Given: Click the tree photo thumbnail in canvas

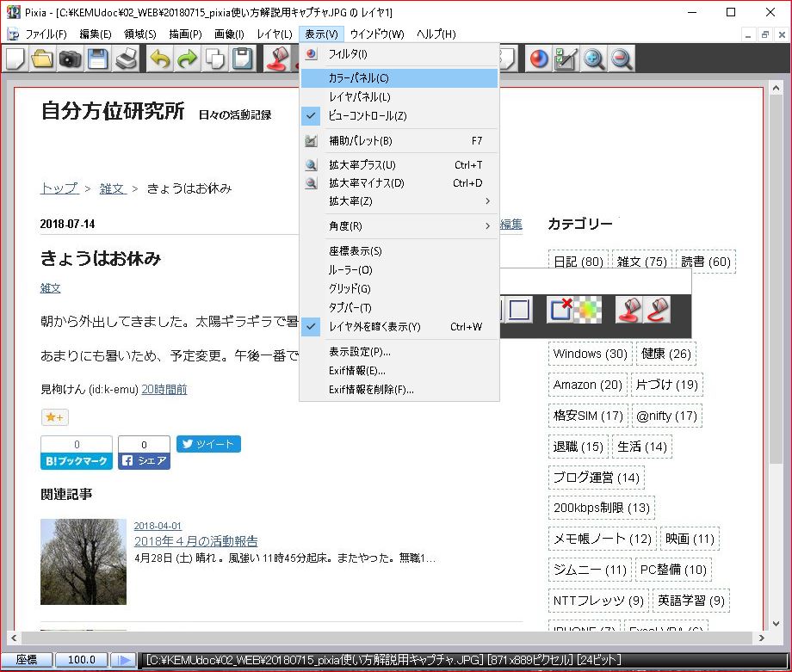Looking at the screenshot, I should click(x=84, y=562).
